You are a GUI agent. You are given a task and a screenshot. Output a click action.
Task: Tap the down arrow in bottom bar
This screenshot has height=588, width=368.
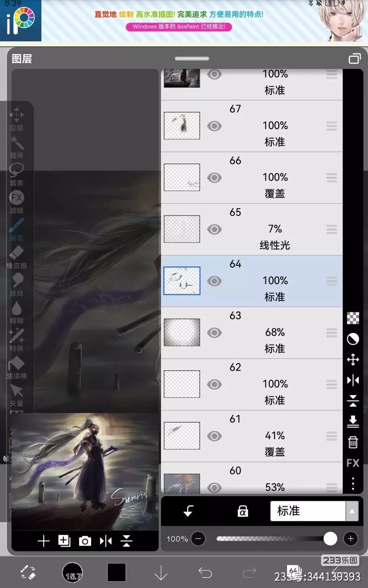pos(161,572)
